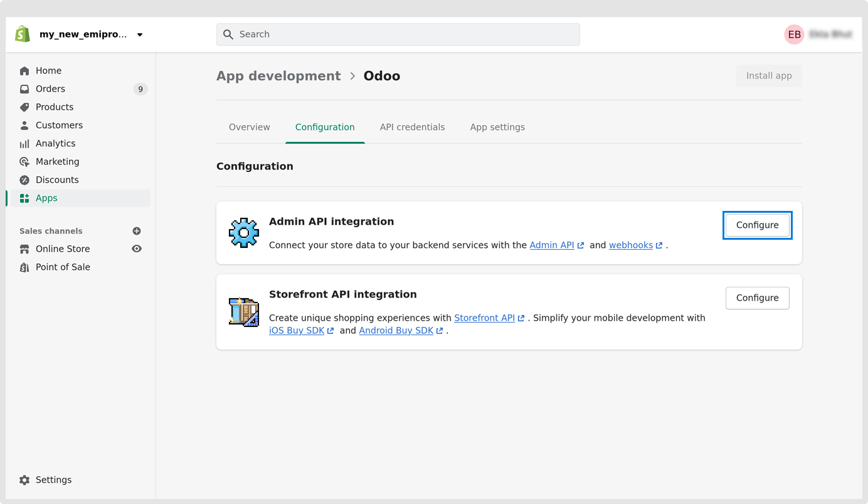Go to Home in sidebar
This screenshot has width=868, height=504.
(48, 71)
